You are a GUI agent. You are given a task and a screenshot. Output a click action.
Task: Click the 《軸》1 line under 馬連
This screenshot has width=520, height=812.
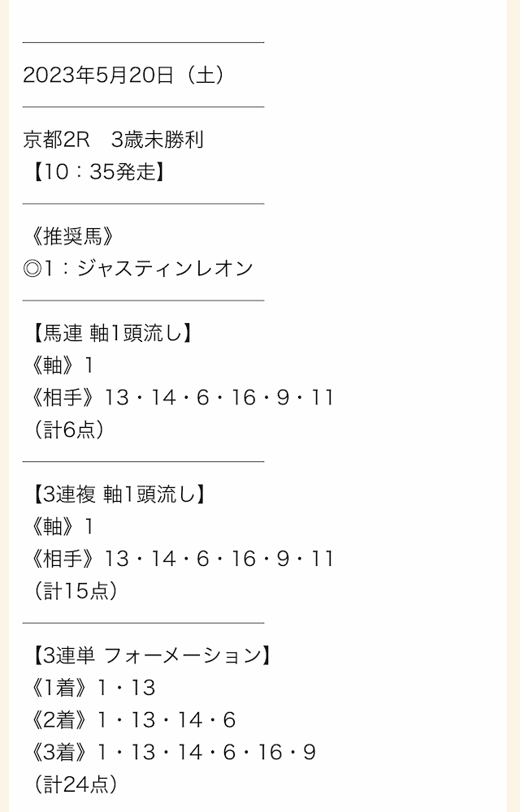click(61, 365)
